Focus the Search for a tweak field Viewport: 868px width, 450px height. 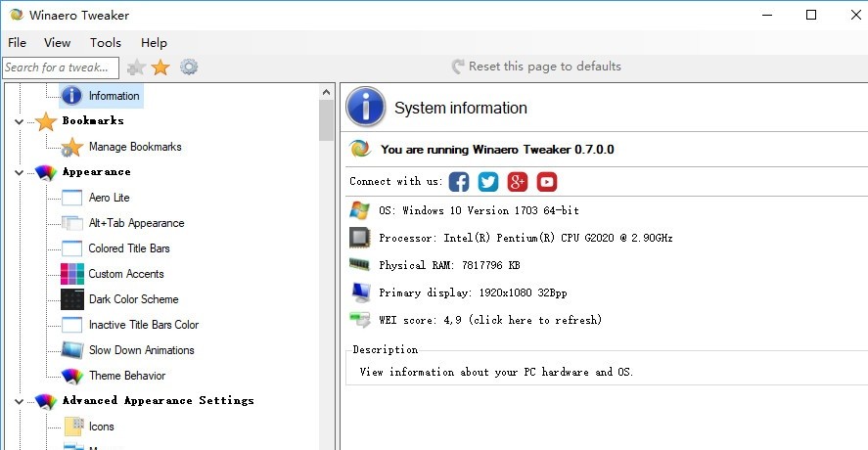(x=61, y=67)
